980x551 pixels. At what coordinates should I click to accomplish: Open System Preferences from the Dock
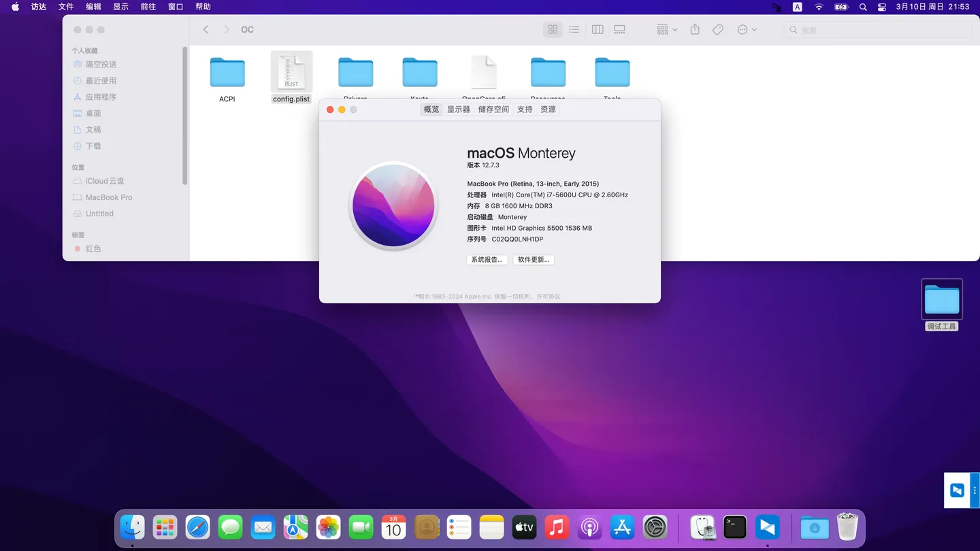point(655,527)
